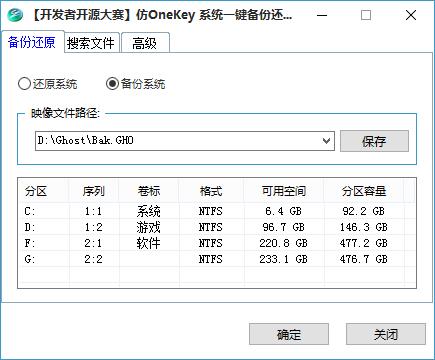Open the 高级 tab
This screenshot has height=360, width=435.
pyautogui.click(x=145, y=43)
